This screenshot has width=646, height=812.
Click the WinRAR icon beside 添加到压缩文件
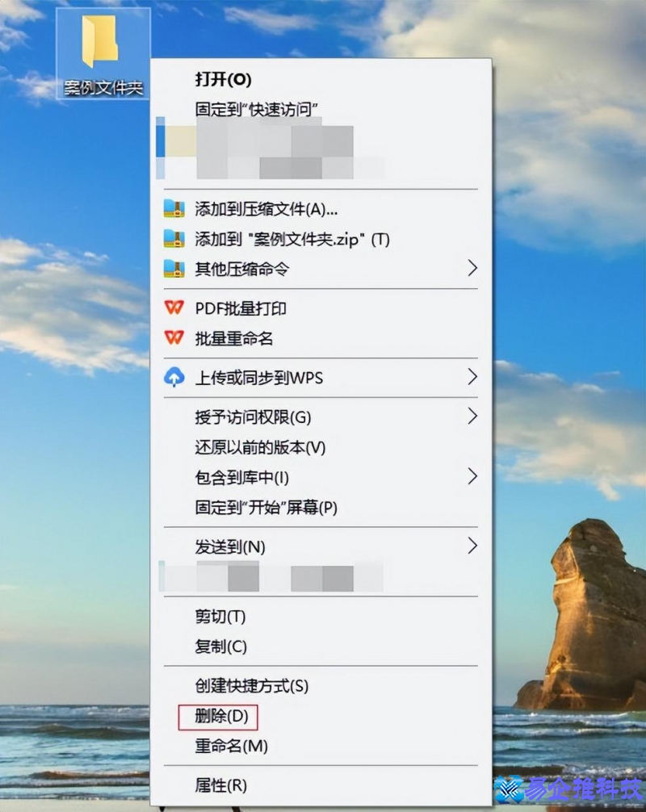pyautogui.click(x=174, y=209)
